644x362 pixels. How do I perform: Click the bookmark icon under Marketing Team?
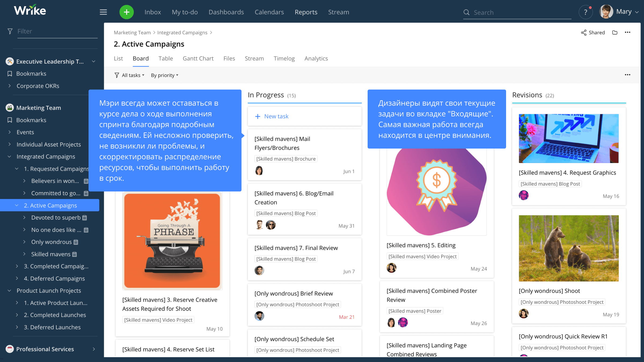click(x=10, y=120)
